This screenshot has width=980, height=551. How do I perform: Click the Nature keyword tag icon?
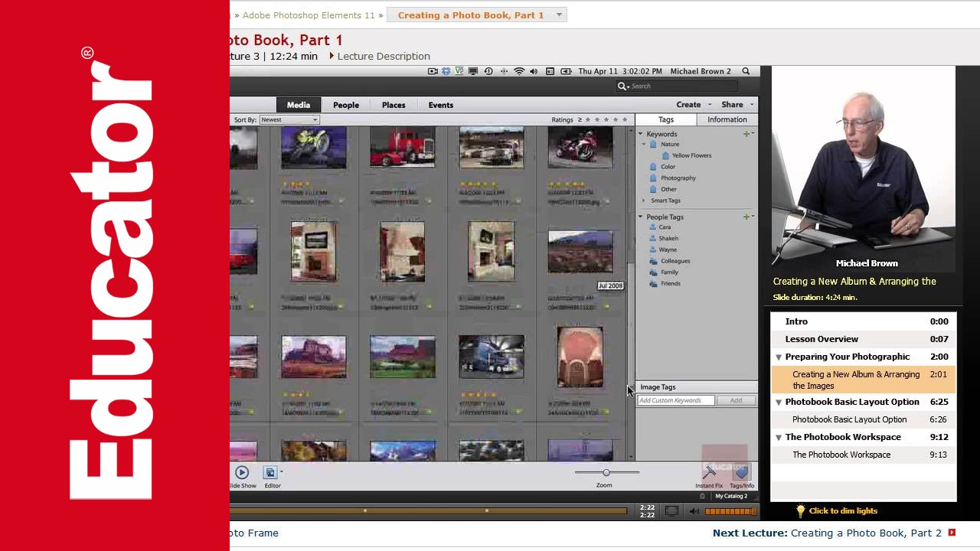click(653, 144)
